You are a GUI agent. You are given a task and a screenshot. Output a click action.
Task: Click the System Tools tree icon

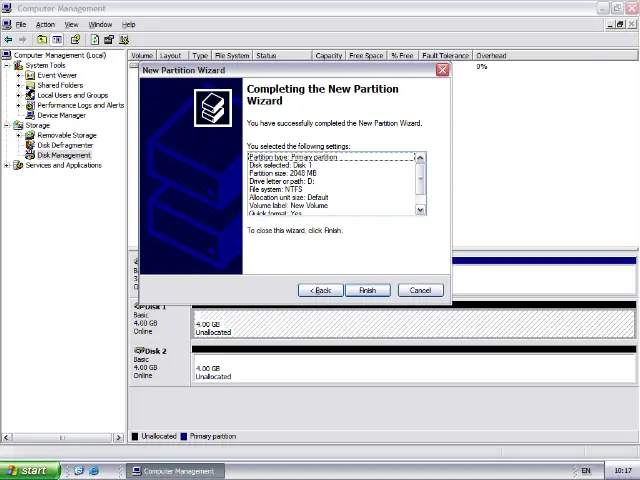point(18,65)
